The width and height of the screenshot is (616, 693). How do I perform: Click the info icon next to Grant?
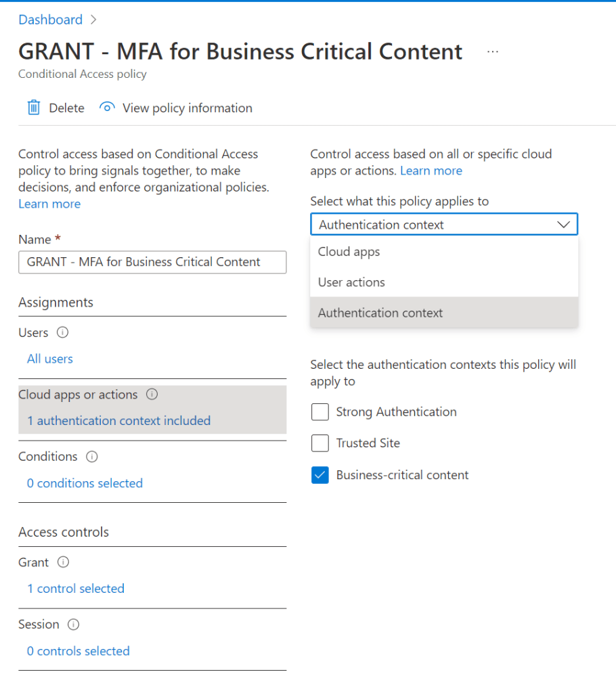pos(64,562)
